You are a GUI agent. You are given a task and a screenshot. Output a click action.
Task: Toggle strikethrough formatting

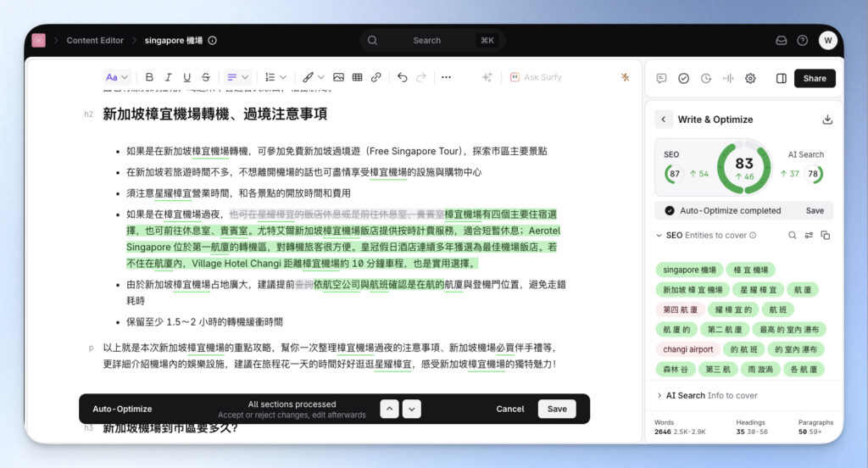(x=205, y=77)
